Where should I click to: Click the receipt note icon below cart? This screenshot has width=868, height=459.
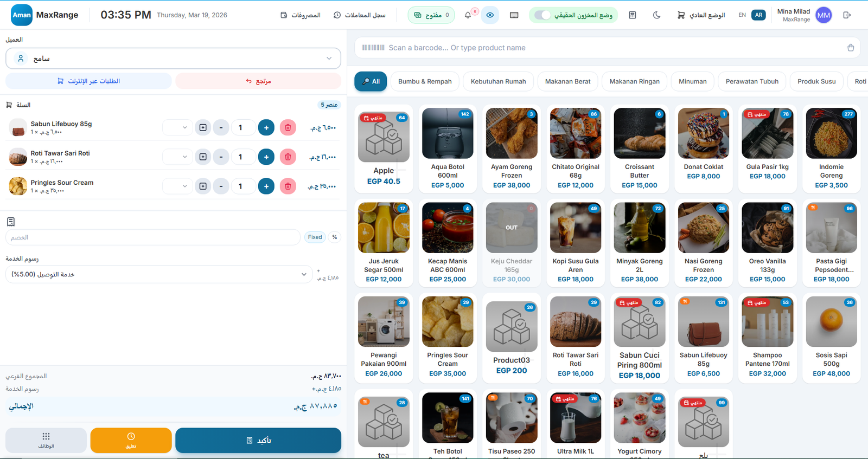pos(11,222)
